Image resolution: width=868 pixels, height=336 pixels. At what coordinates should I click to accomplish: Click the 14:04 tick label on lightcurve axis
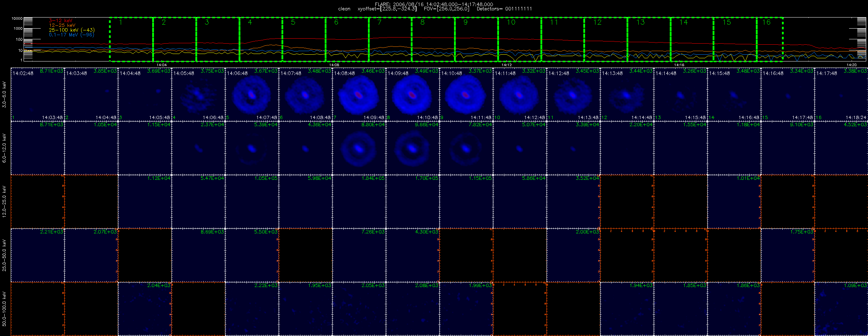point(162,65)
